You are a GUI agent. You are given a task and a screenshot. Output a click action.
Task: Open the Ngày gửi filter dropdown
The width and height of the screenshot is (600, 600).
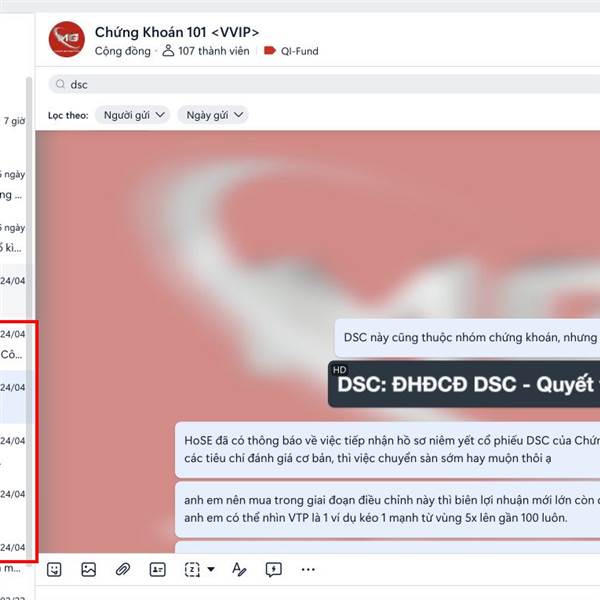pyautogui.click(x=213, y=115)
